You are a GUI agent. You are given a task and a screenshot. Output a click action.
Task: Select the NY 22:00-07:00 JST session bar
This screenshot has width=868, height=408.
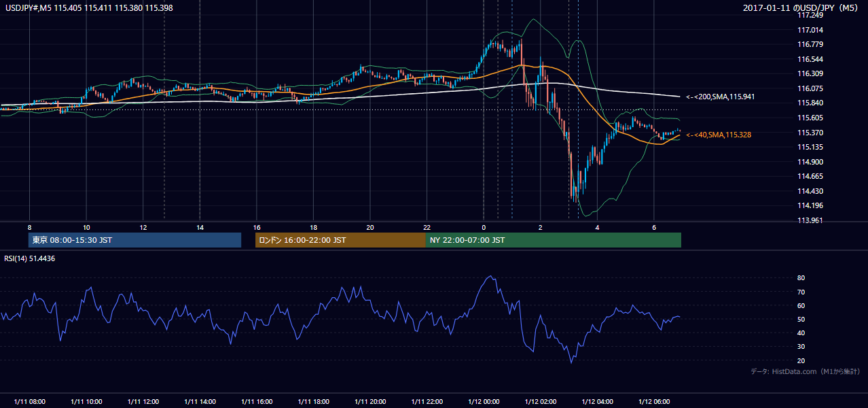pyautogui.click(x=554, y=240)
